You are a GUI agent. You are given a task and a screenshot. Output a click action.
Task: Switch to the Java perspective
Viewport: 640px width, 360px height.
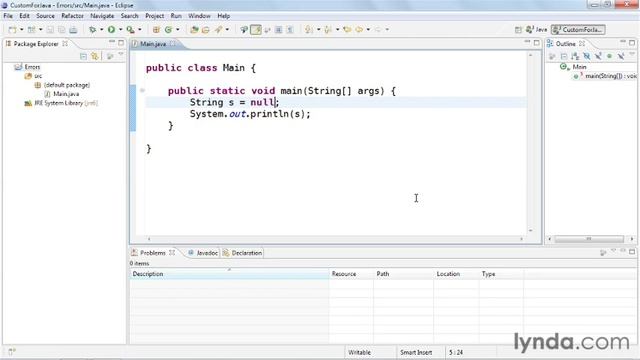tap(536, 30)
